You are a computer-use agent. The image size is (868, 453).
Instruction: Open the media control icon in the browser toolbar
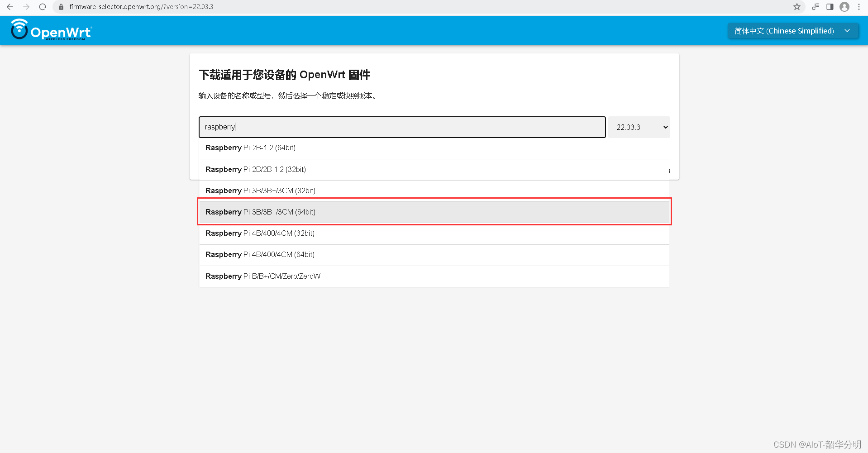click(816, 7)
